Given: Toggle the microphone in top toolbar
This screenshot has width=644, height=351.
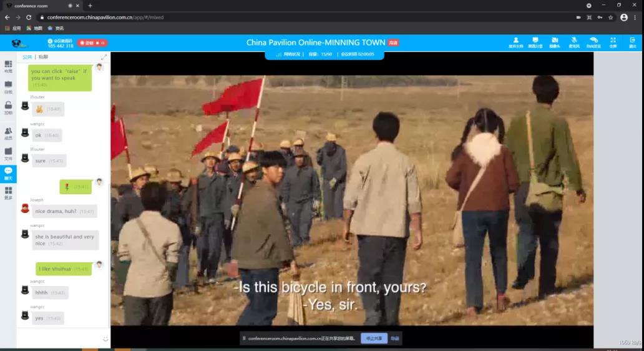Looking at the screenshot, I should [x=573, y=42].
